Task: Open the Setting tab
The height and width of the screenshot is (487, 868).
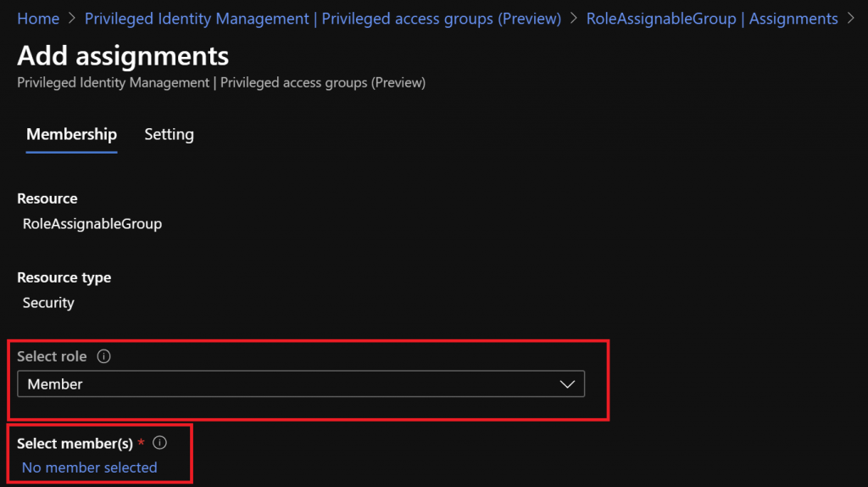Action: pyautogui.click(x=169, y=135)
